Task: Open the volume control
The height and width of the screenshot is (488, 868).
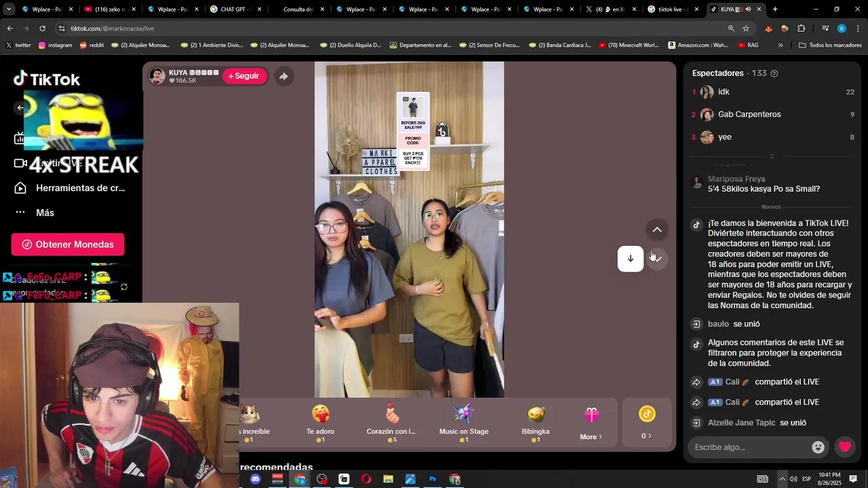Action: tap(793, 479)
